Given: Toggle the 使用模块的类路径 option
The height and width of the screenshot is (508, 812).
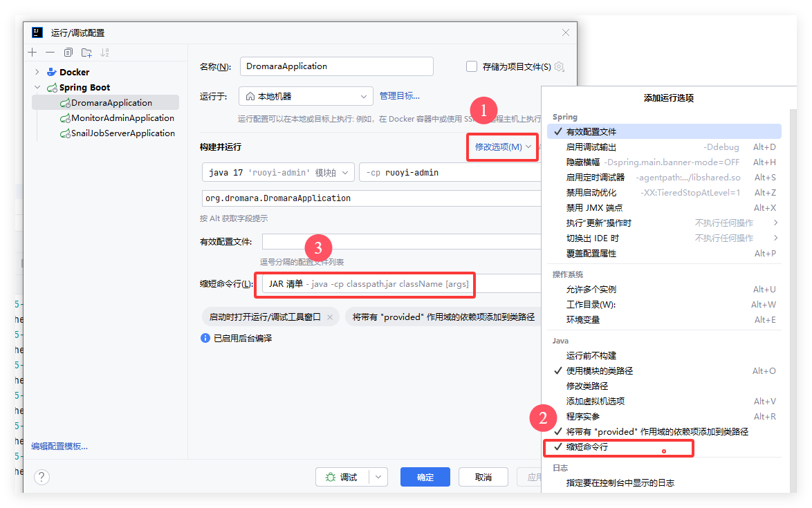Looking at the screenshot, I should [599, 371].
